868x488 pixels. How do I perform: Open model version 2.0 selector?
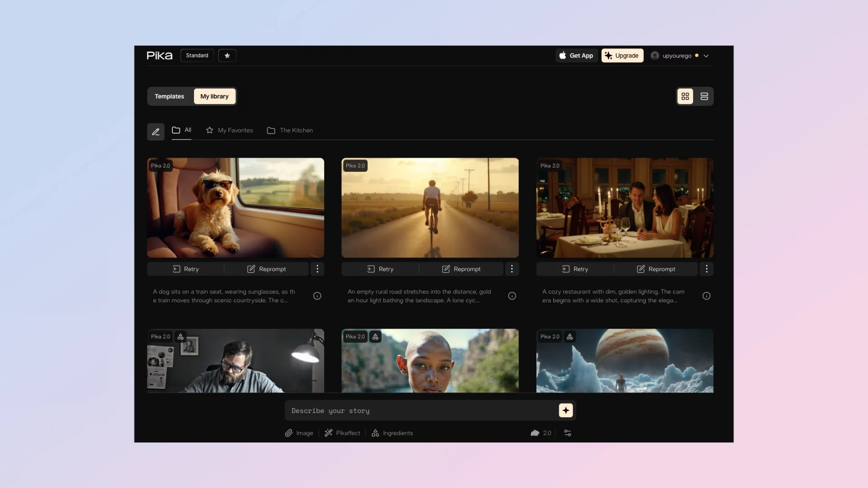(x=541, y=433)
